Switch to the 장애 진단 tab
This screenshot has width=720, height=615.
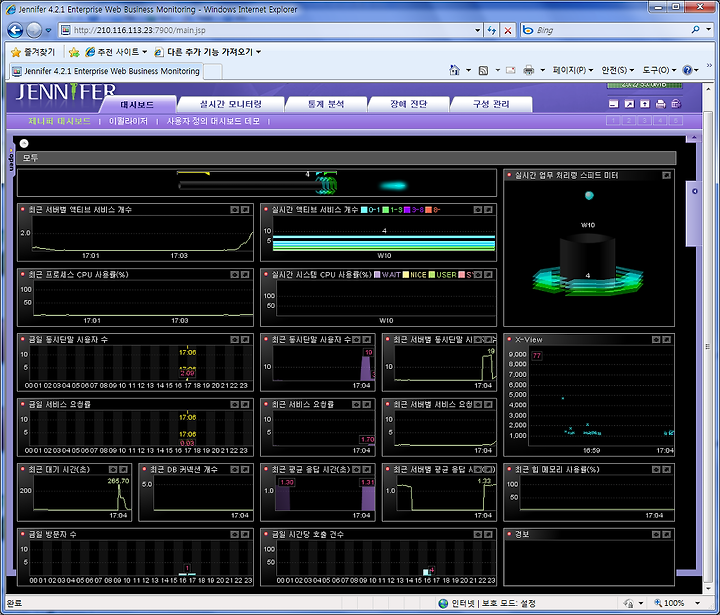pyautogui.click(x=408, y=104)
